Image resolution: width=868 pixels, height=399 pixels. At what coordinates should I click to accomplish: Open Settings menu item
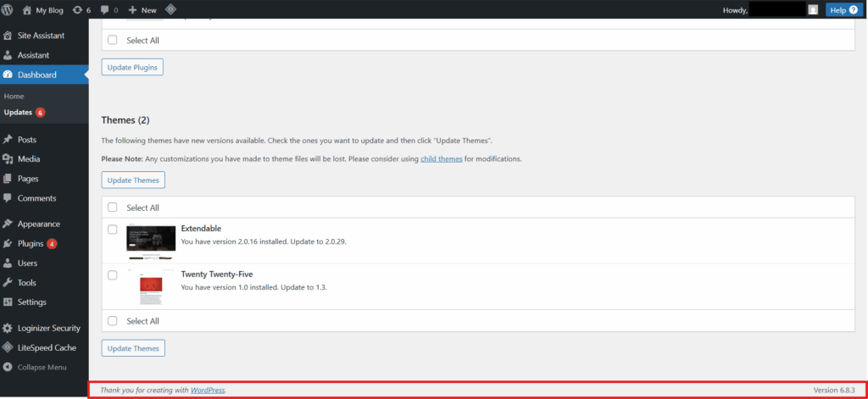point(32,302)
